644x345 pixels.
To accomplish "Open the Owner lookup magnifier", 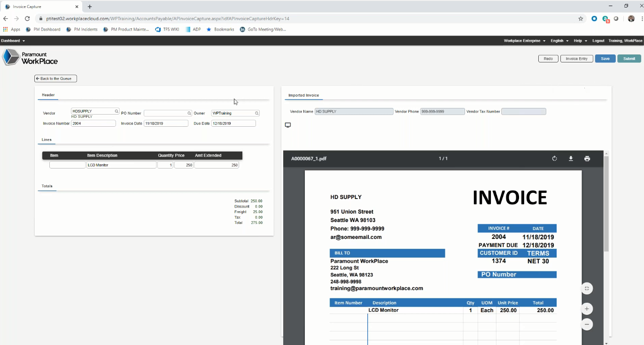I will [256, 113].
